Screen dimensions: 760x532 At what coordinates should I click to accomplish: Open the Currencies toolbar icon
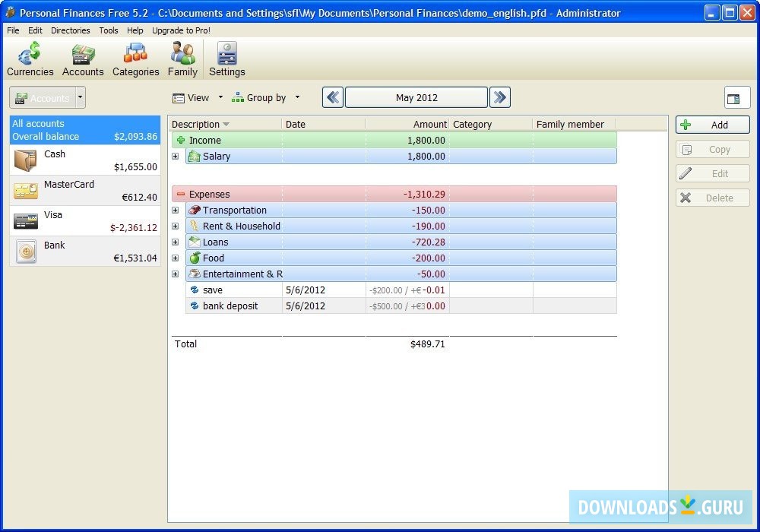tap(30, 59)
